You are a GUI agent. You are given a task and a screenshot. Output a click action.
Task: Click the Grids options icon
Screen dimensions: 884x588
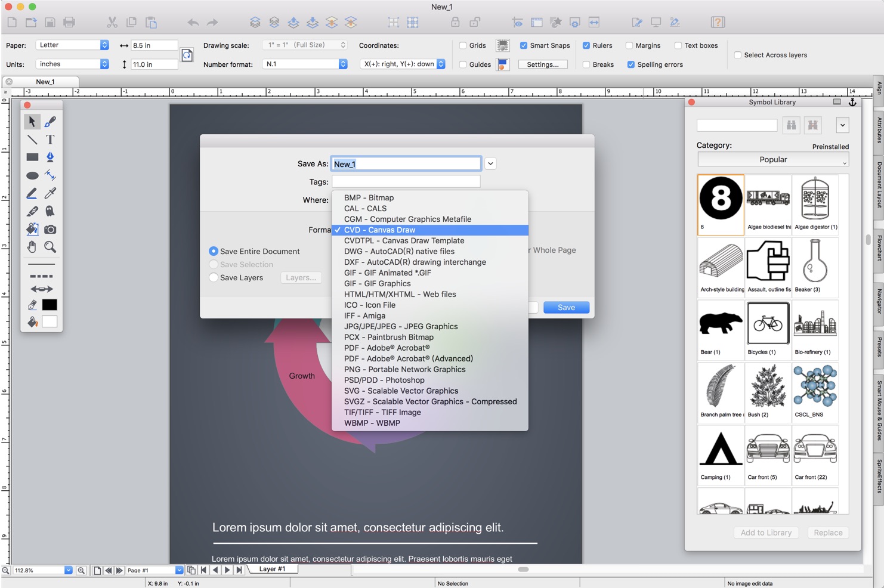pyautogui.click(x=503, y=45)
